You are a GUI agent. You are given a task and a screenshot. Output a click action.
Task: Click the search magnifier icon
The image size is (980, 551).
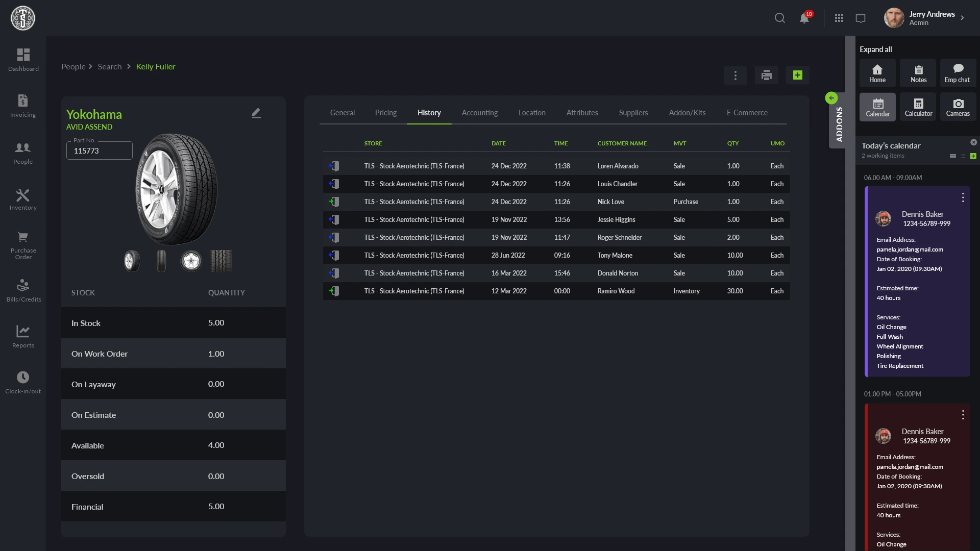[x=779, y=18]
